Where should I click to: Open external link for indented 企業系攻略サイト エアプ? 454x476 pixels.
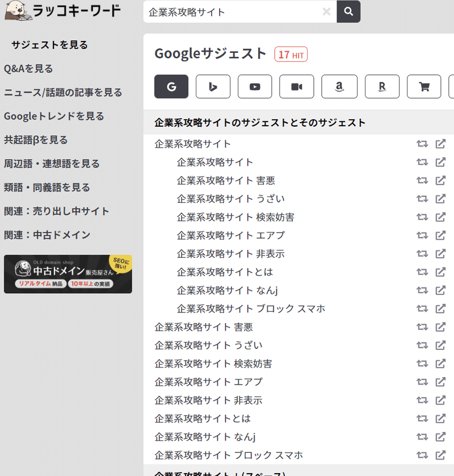click(x=440, y=236)
